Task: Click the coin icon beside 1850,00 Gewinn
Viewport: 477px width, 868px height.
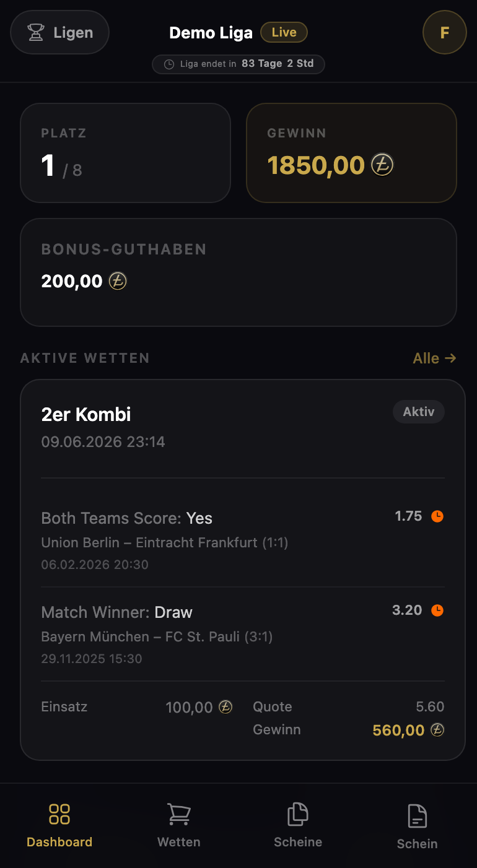Action: click(382, 165)
